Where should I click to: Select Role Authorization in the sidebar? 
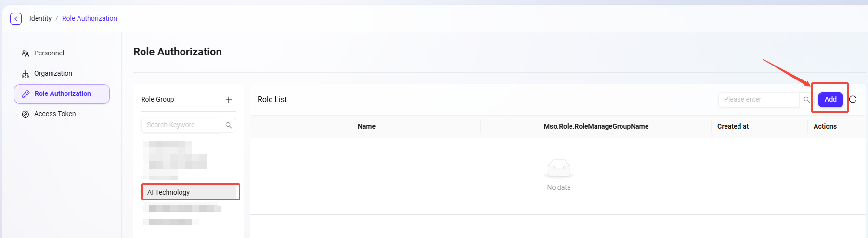tap(63, 93)
